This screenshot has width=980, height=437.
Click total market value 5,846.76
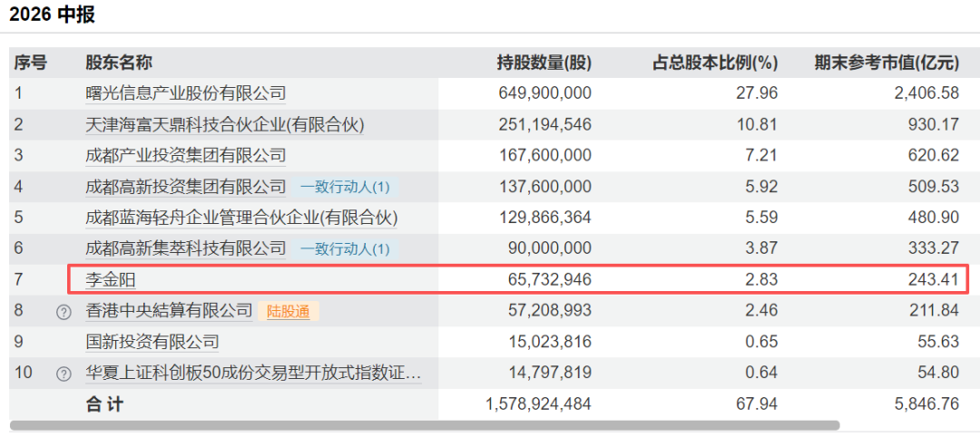[926, 404]
